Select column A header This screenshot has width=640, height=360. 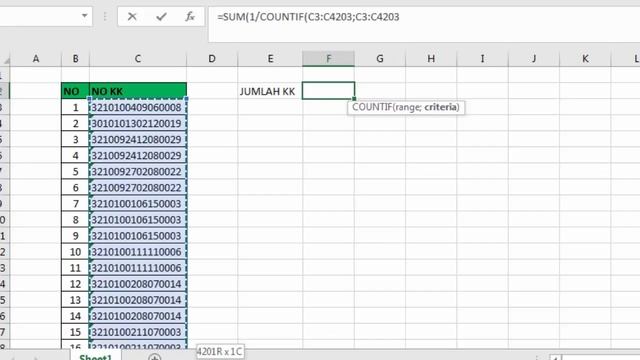[36, 59]
